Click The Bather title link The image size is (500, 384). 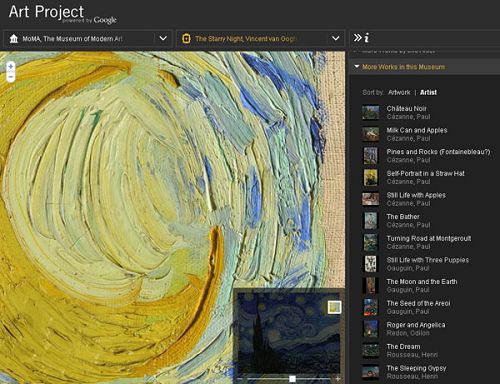coord(403,217)
